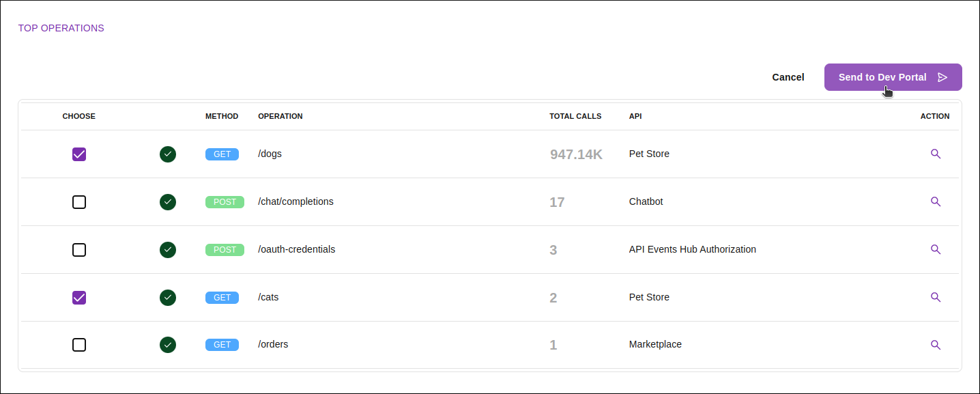The width and height of the screenshot is (980, 394).
Task: Click the TOTAL CALLS column header
Action: pos(575,116)
